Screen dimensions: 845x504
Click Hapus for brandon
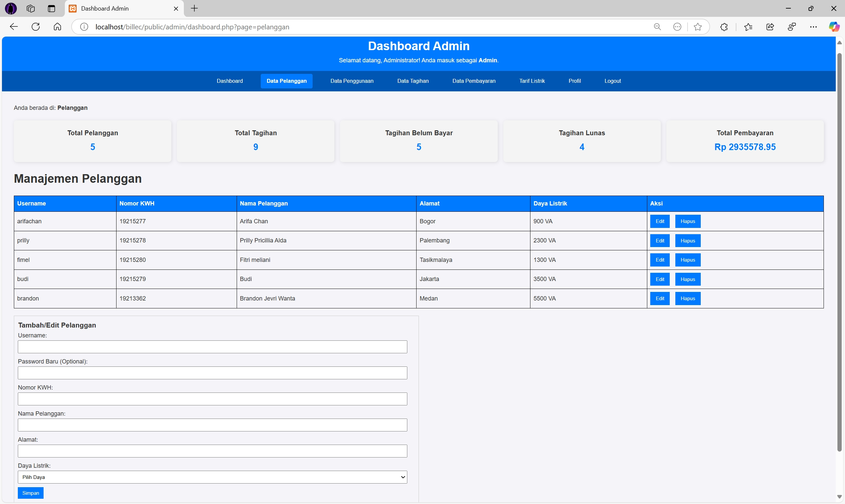687,299
